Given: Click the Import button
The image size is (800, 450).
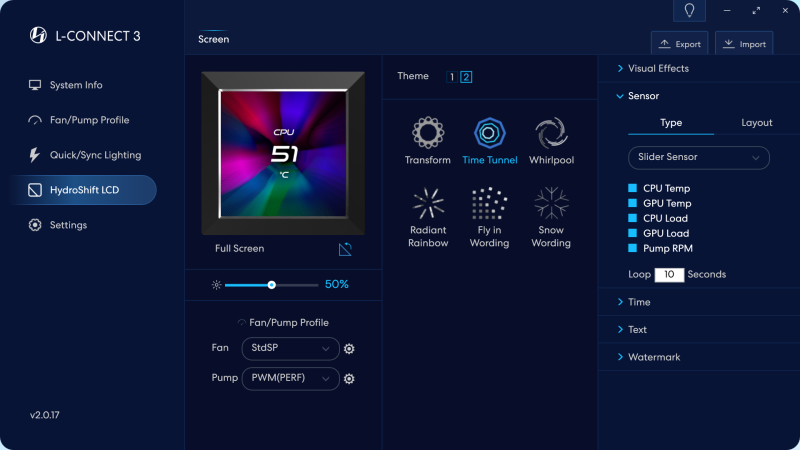Looking at the screenshot, I should click(744, 44).
